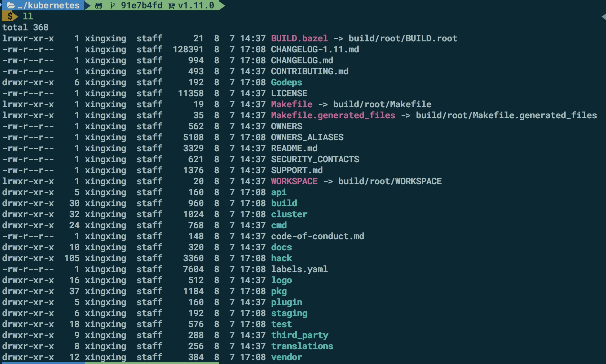This screenshot has height=364, width=606.
Task: Click the staging directory name
Action: pyautogui.click(x=289, y=313)
